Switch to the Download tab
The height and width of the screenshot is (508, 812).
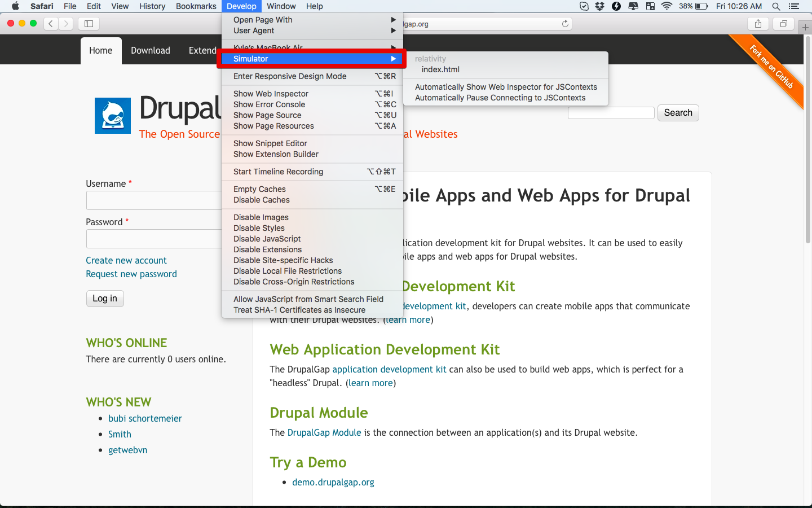[x=151, y=51]
